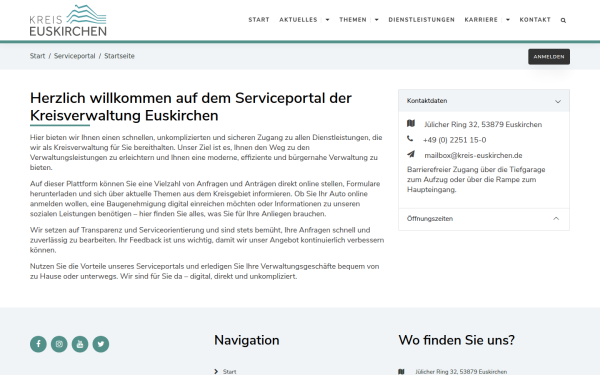Open footer navigation Start link
Screen dimensions: 600x375
[229, 372]
